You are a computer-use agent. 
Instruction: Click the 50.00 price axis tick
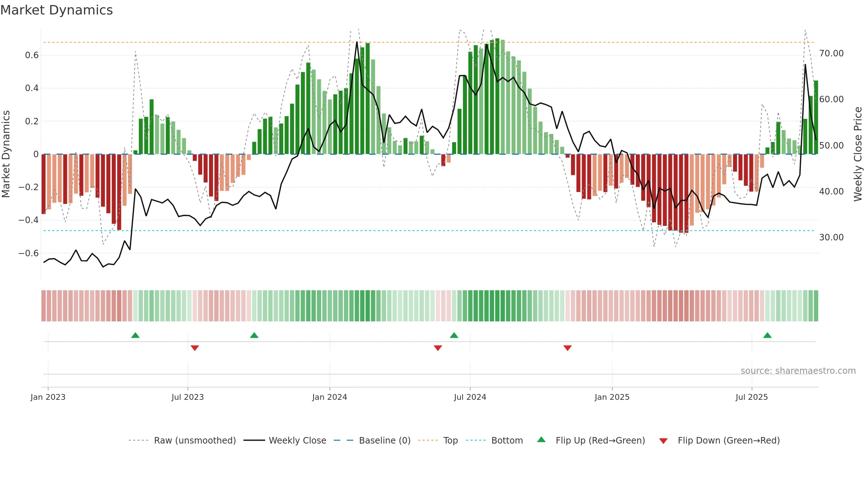point(831,146)
